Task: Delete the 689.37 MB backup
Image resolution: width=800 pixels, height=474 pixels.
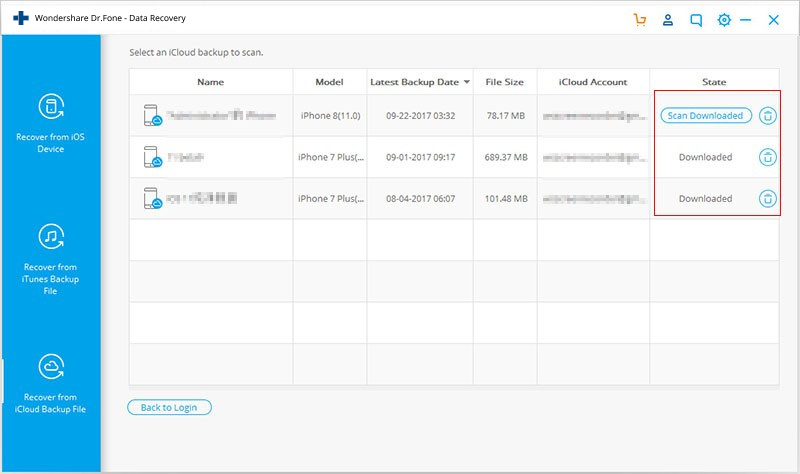Action: click(x=767, y=157)
